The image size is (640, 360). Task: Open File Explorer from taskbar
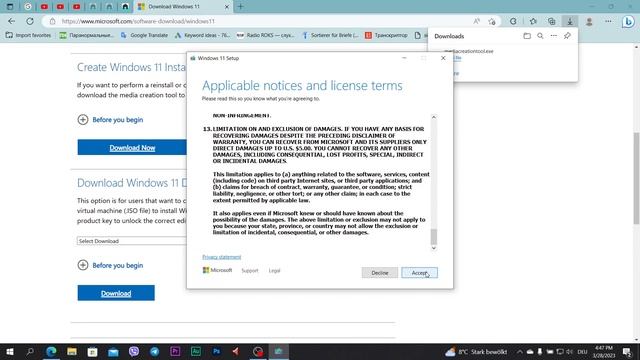click(72, 351)
